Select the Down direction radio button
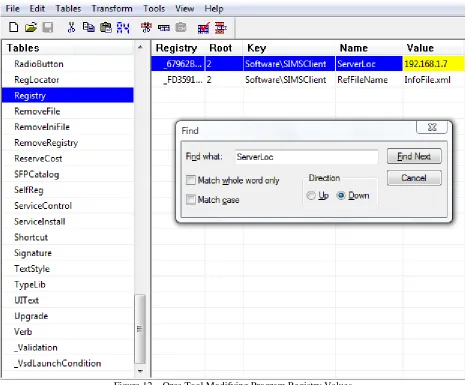Screen dimensions: 468x385 pyautogui.click(x=341, y=196)
